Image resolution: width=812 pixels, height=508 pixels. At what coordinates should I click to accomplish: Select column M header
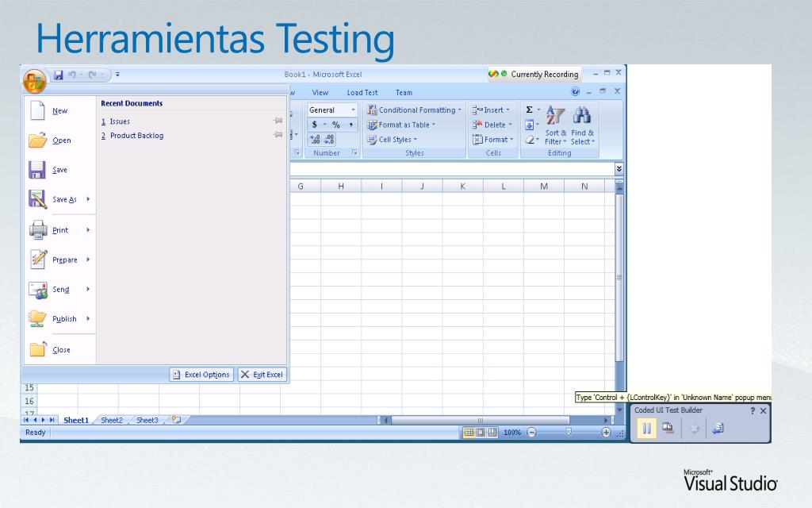[x=544, y=186]
